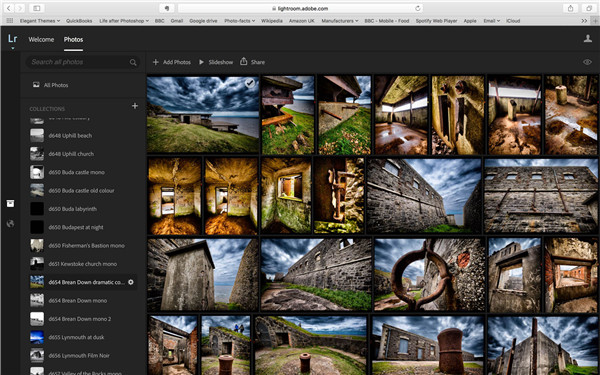This screenshot has width=600, height=375.
Task: Click the Lr Lightroom logo
Action: (x=12, y=39)
